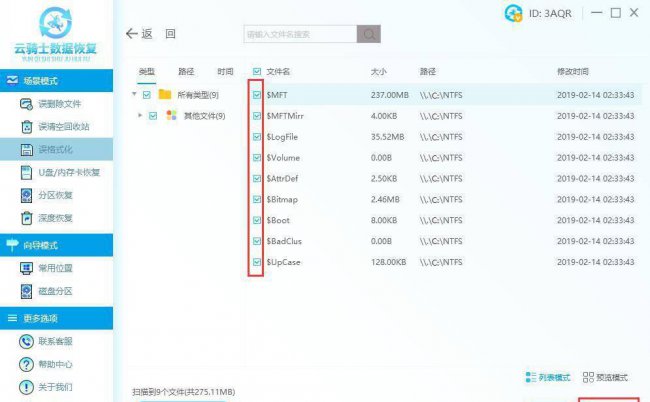Screen dimensions: 650x402
Task: Select the $LogFile file name
Action: pos(282,137)
